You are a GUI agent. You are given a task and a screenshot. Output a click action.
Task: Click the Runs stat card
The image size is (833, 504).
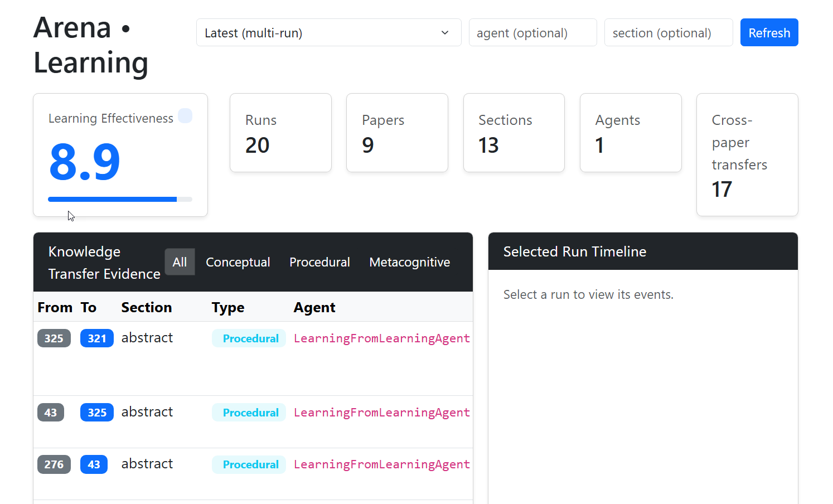[x=280, y=133]
